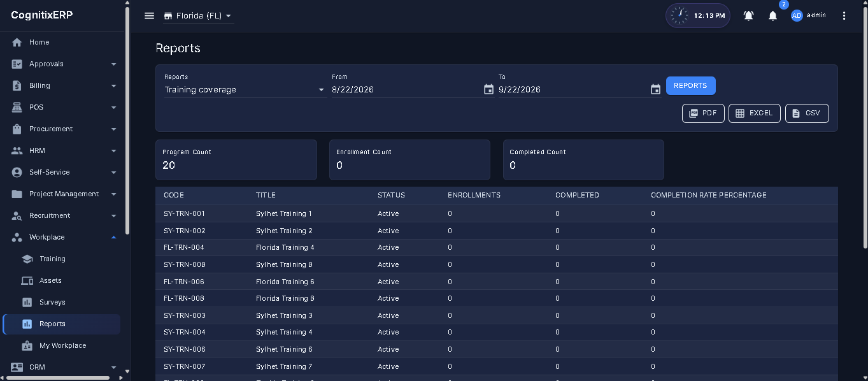Click the Self-Service person icon
The height and width of the screenshot is (381, 868).
(17, 172)
